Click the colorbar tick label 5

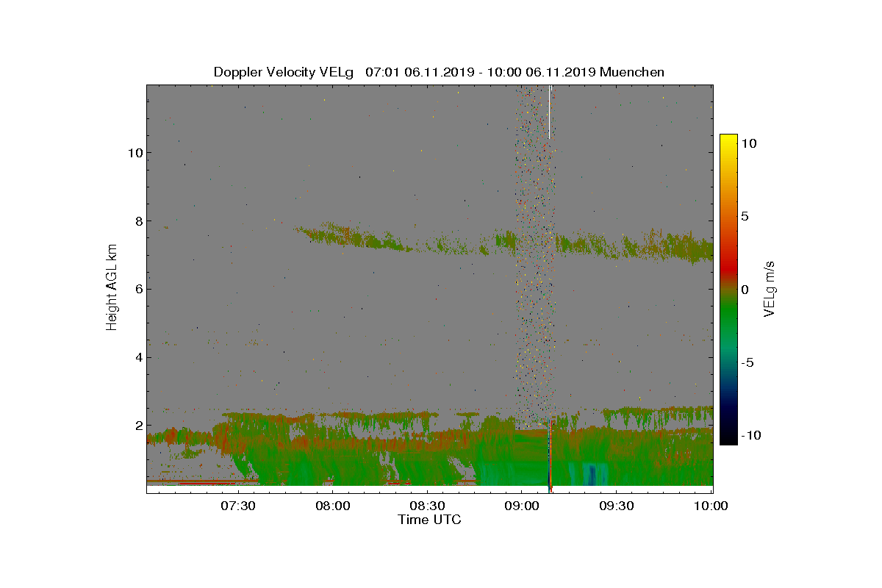click(745, 216)
